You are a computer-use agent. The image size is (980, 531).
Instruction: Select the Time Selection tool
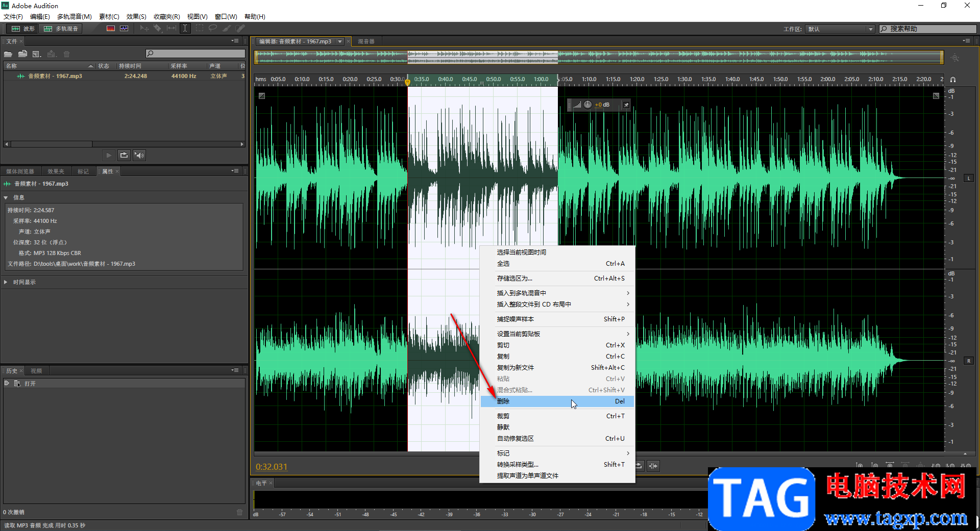pyautogui.click(x=185, y=29)
